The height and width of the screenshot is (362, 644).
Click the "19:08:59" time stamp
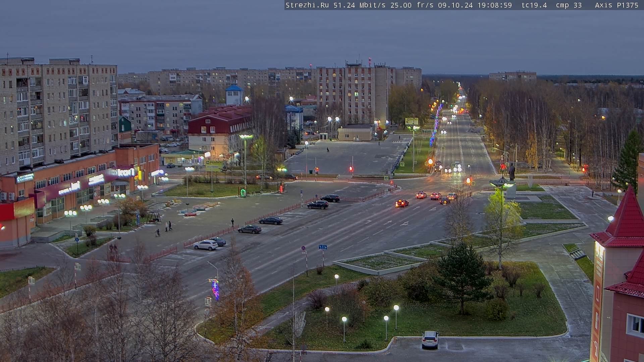pyautogui.click(x=495, y=5)
